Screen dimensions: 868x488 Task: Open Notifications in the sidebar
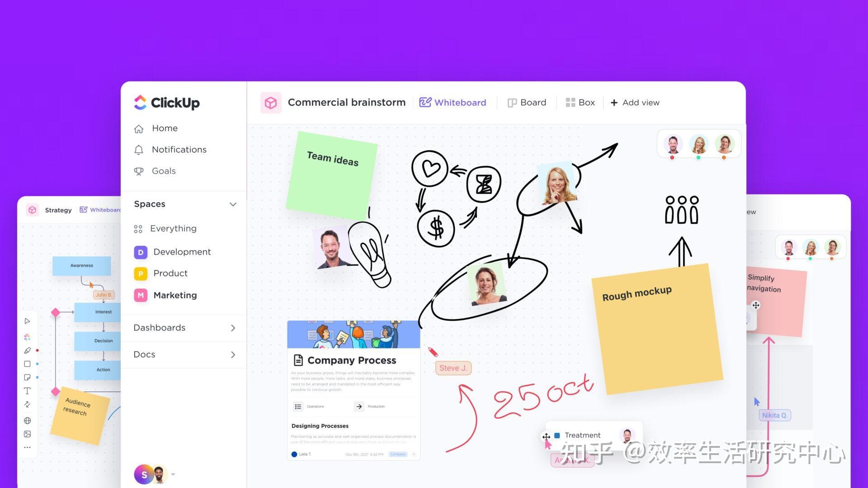pyautogui.click(x=179, y=150)
